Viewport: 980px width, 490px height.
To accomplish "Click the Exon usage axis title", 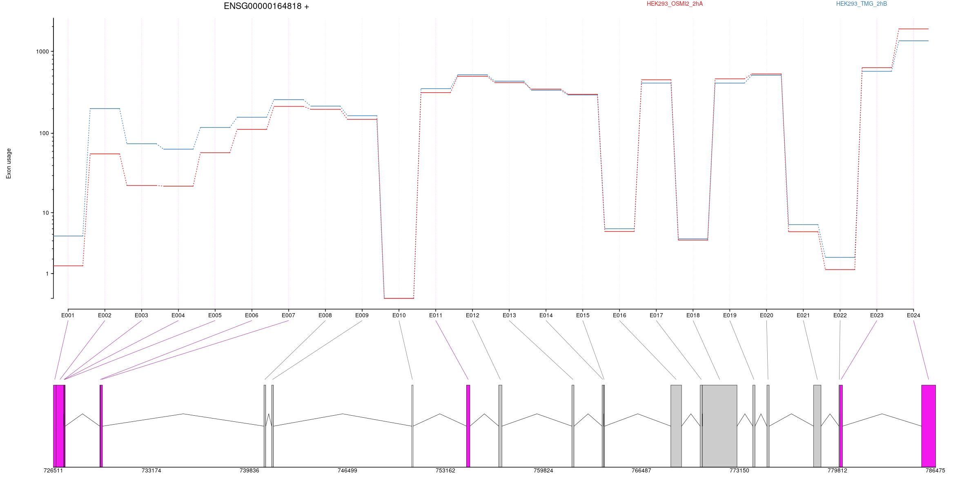I will pos(9,163).
